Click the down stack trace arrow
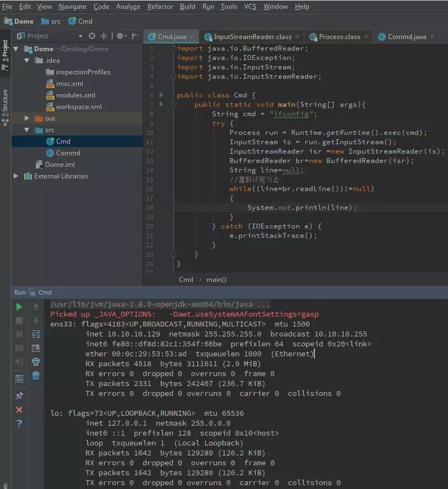 click(x=36, y=320)
